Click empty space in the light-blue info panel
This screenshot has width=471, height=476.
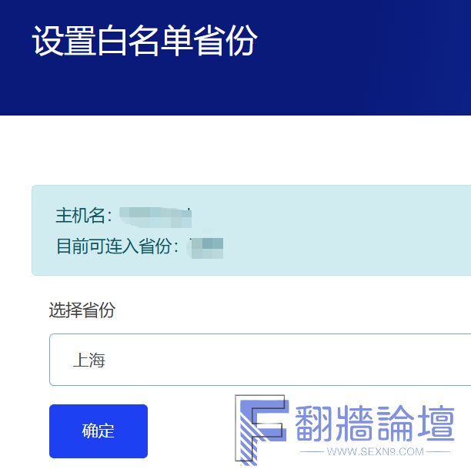click(346, 231)
